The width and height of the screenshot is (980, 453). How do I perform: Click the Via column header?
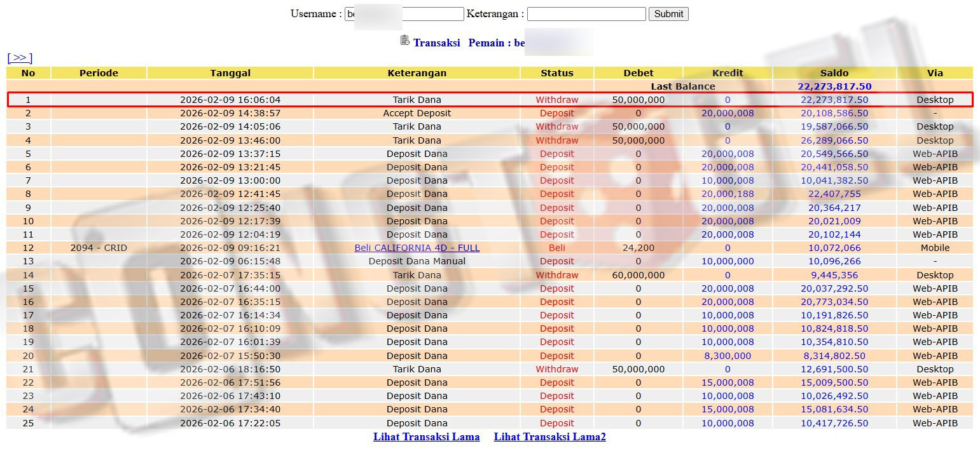click(x=934, y=73)
